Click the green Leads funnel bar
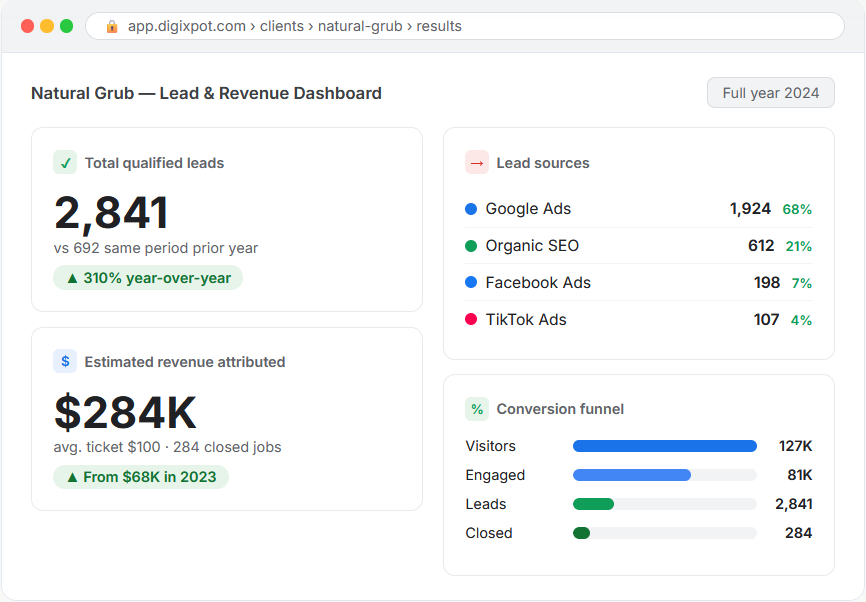 click(593, 504)
